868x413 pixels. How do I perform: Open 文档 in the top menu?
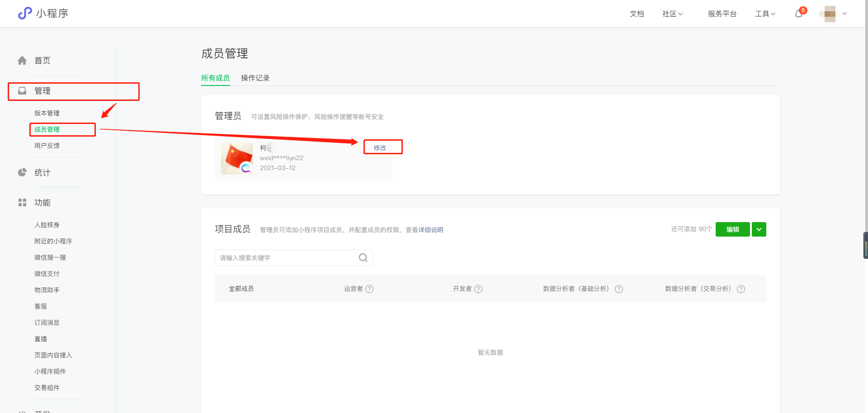pyautogui.click(x=637, y=14)
